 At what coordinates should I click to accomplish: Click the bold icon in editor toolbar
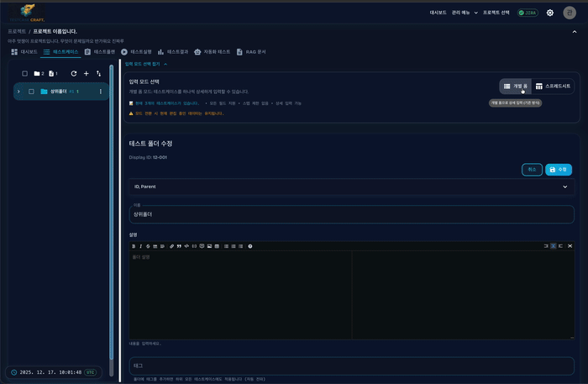click(133, 245)
